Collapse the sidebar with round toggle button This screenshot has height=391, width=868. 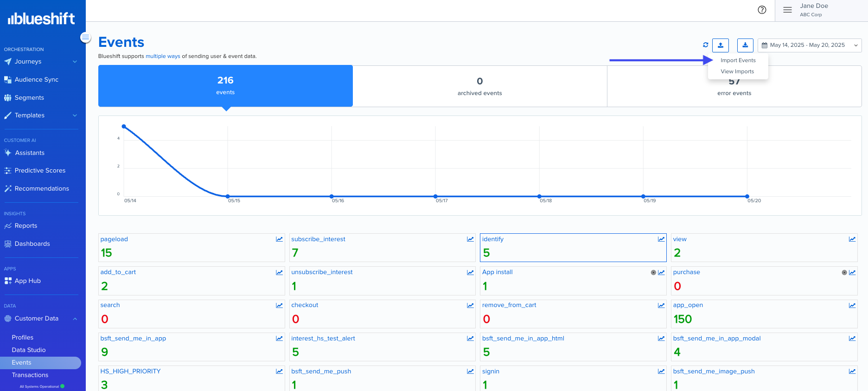click(85, 37)
